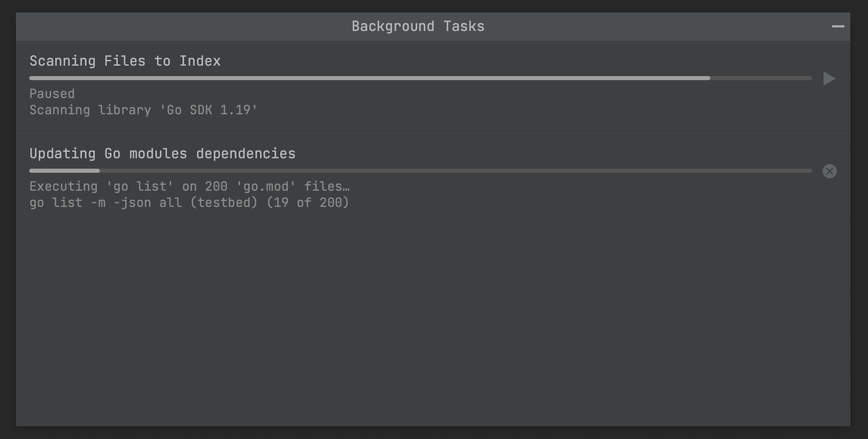Click the unfilled end of the scanning progress bar
The height and width of the screenshot is (439, 868).
tap(761, 78)
